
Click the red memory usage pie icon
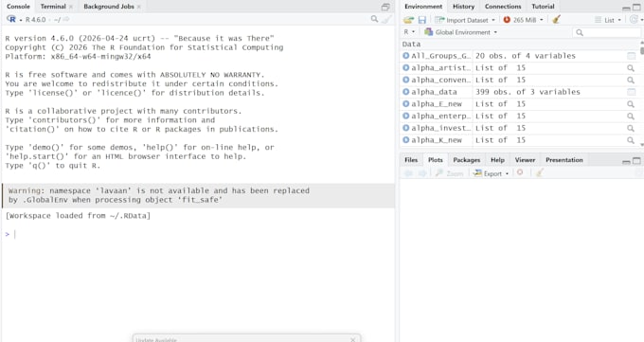point(507,20)
